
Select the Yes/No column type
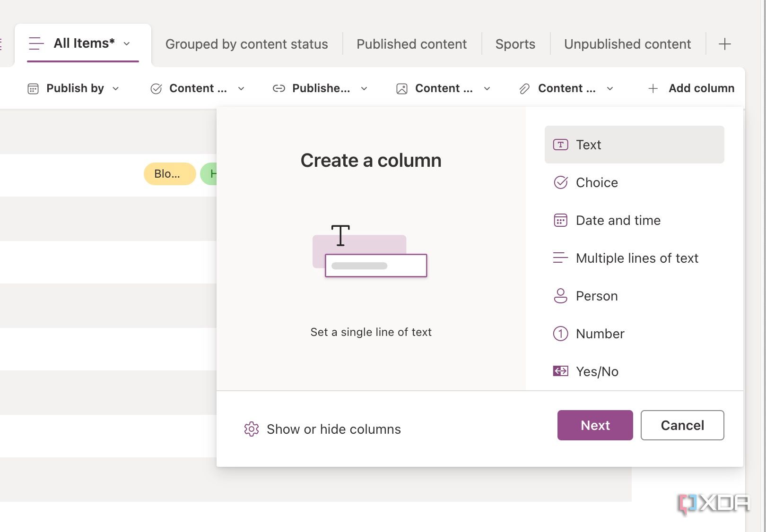[x=597, y=371]
